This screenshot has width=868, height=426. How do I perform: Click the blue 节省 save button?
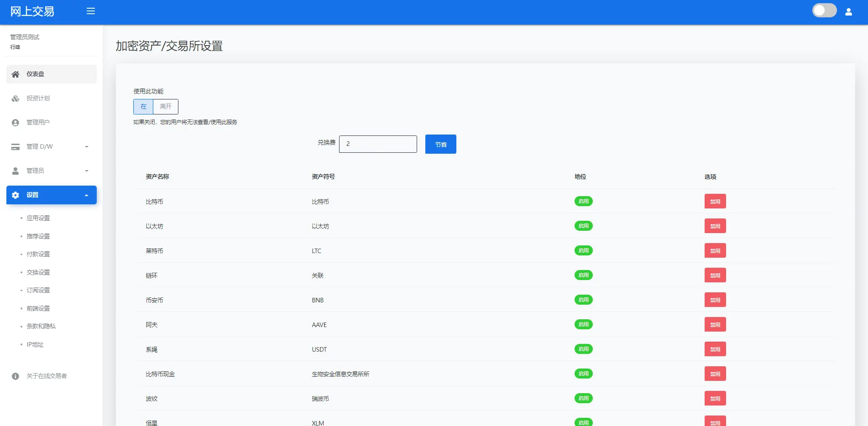tap(440, 144)
